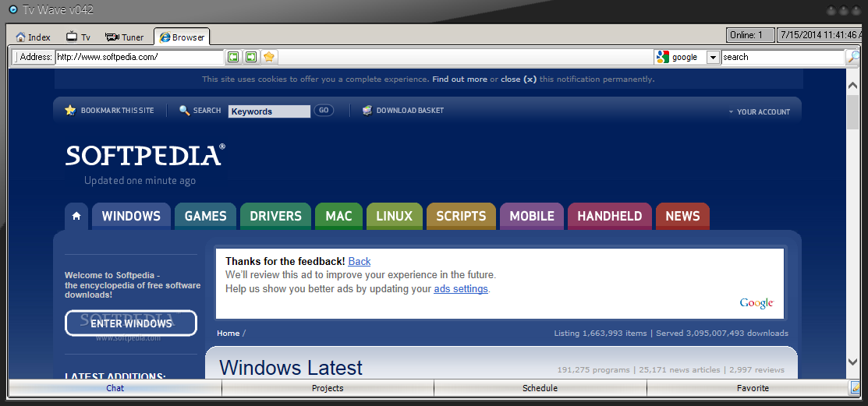Open the NEWS category tab
This screenshot has width=868, height=406.
[682, 216]
